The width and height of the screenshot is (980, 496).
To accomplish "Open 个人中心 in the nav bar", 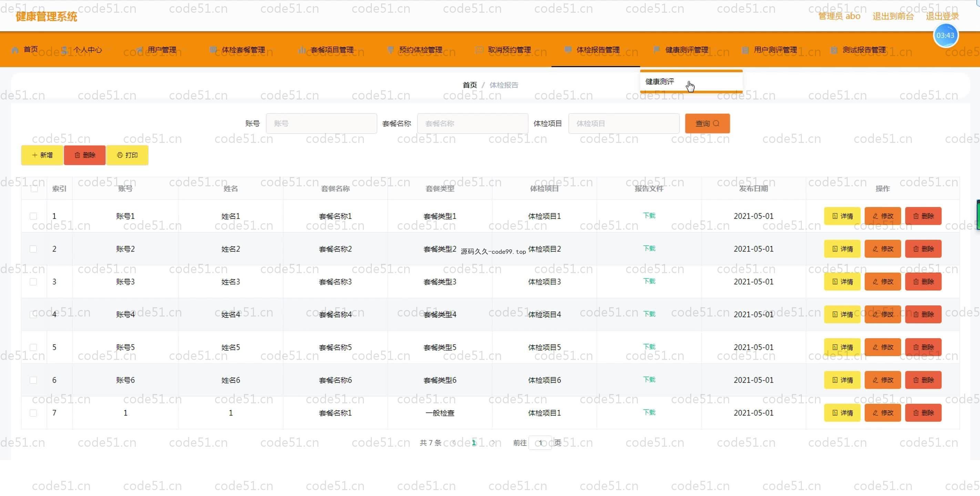I will [81, 50].
